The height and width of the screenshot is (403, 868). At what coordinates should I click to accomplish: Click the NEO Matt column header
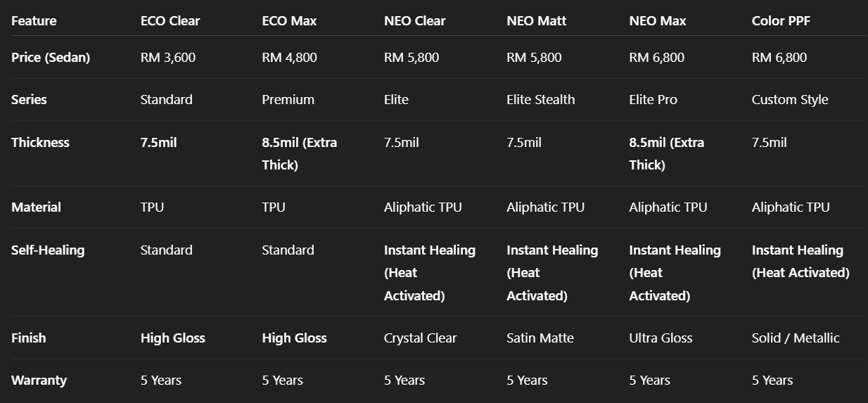(536, 21)
